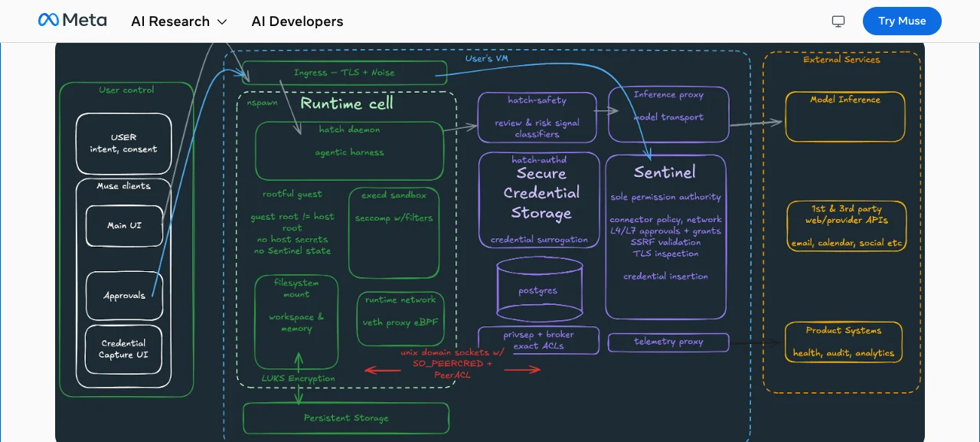
Task: Click the 'L4/L7 approvals + grants' text
Action: [x=665, y=231]
